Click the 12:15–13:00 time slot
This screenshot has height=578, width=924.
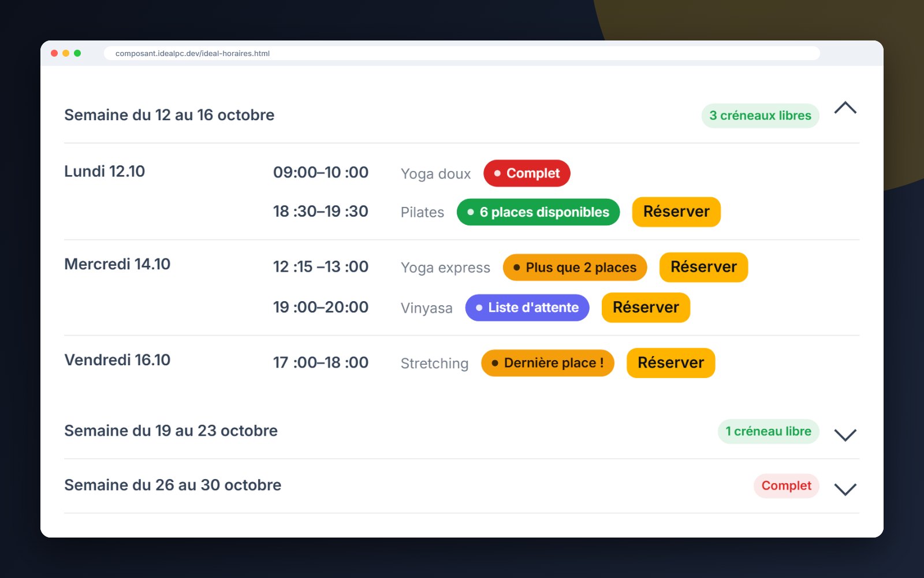pos(321,266)
